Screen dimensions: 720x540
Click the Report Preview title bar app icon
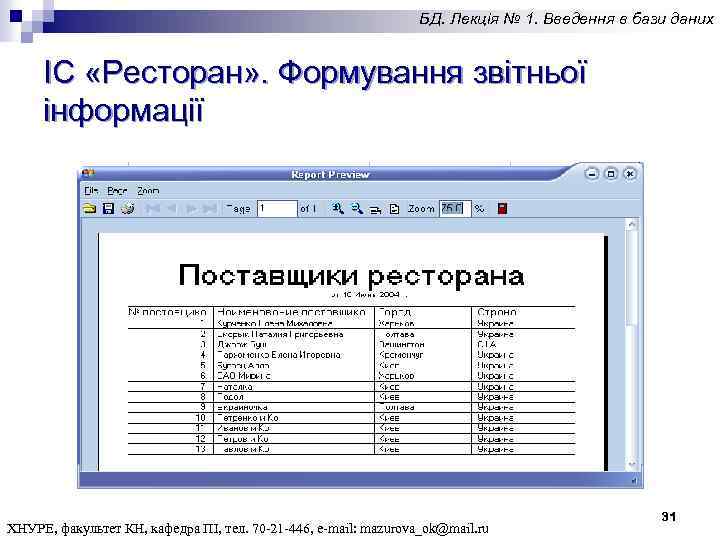[x=88, y=174]
